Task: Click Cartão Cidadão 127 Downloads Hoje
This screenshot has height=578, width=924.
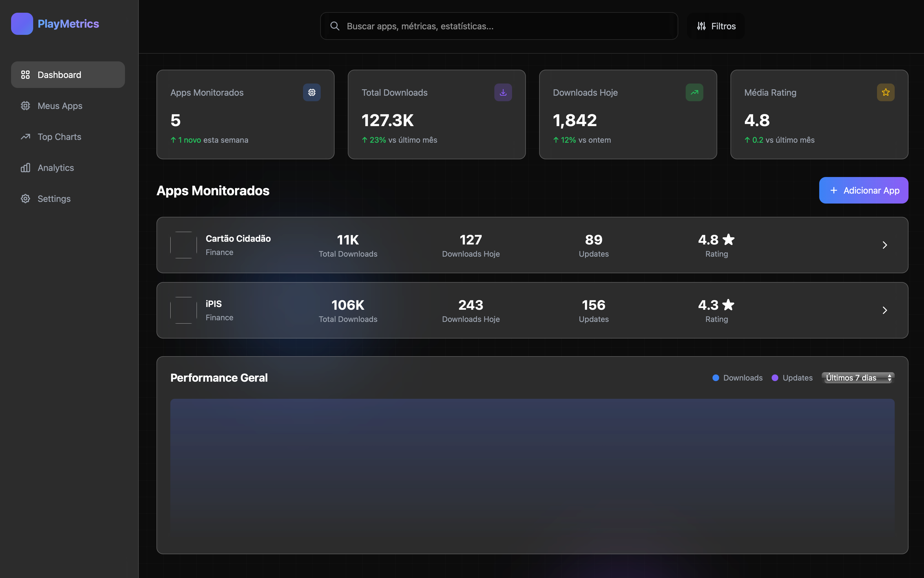Action: click(471, 245)
